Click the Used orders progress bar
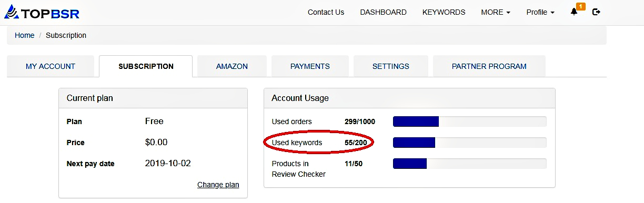 pyautogui.click(x=470, y=121)
